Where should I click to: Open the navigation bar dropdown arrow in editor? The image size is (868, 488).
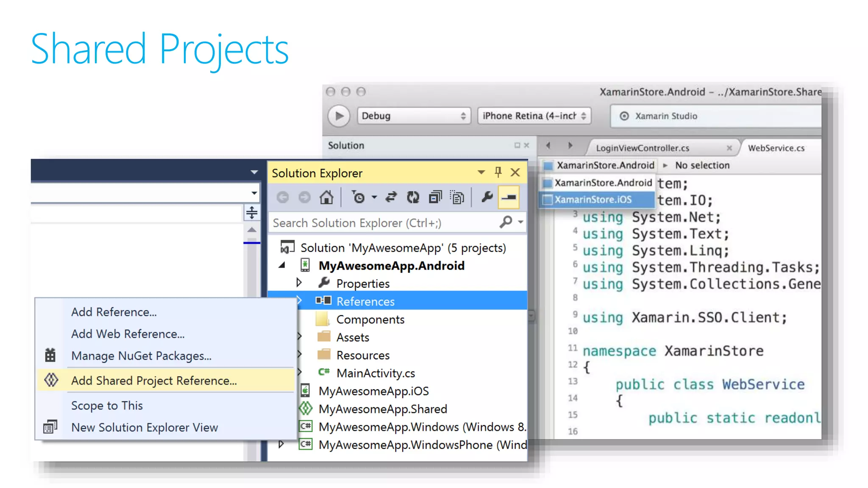click(x=254, y=193)
